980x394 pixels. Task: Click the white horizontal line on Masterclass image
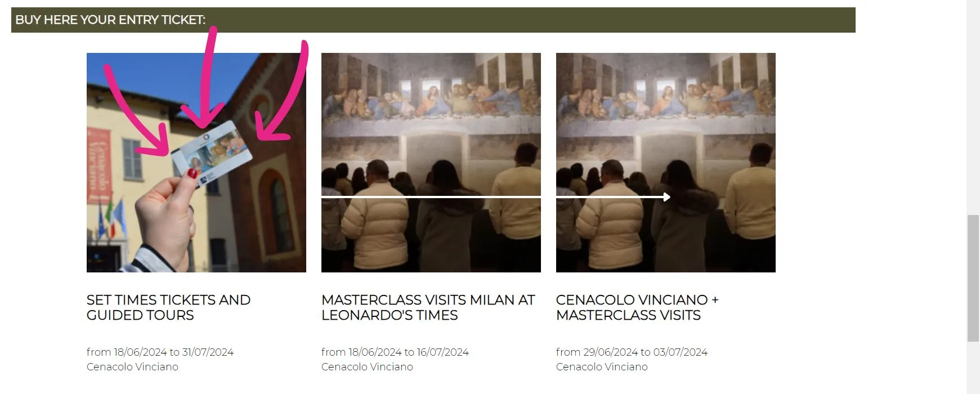[431, 197]
